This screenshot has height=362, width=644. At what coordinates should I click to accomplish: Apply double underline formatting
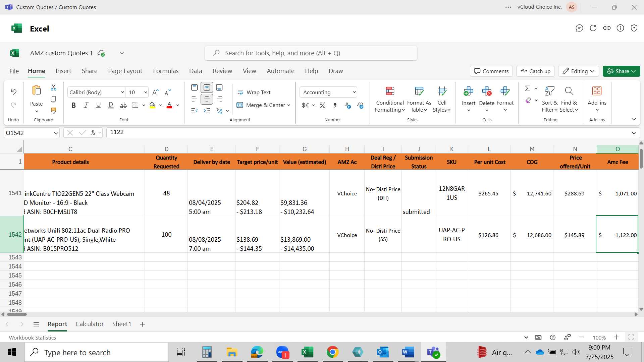pyautogui.click(x=111, y=105)
